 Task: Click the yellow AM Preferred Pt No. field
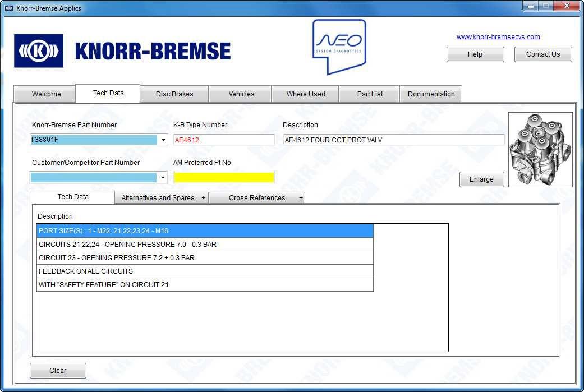(224, 177)
